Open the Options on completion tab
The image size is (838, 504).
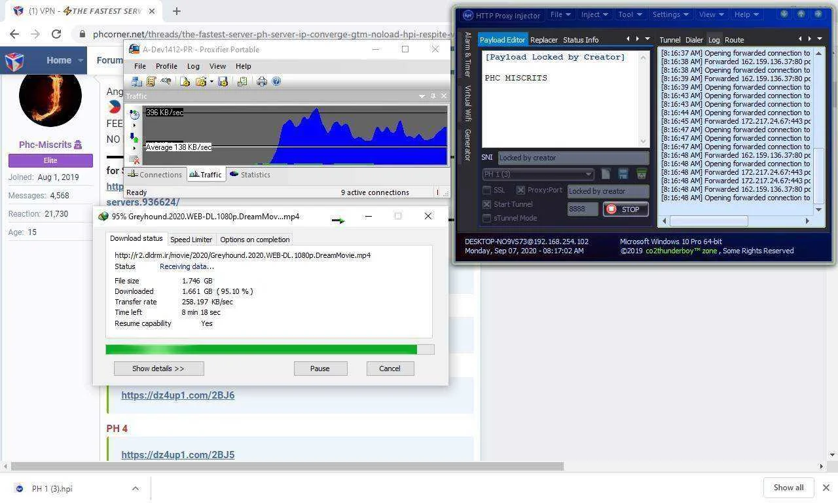click(x=255, y=240)
